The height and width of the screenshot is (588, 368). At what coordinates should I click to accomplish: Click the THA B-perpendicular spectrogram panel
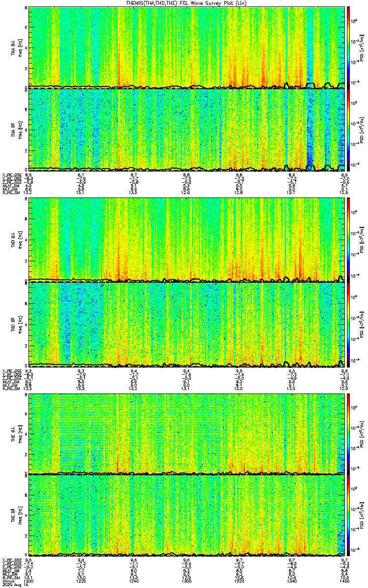(187, 47)
